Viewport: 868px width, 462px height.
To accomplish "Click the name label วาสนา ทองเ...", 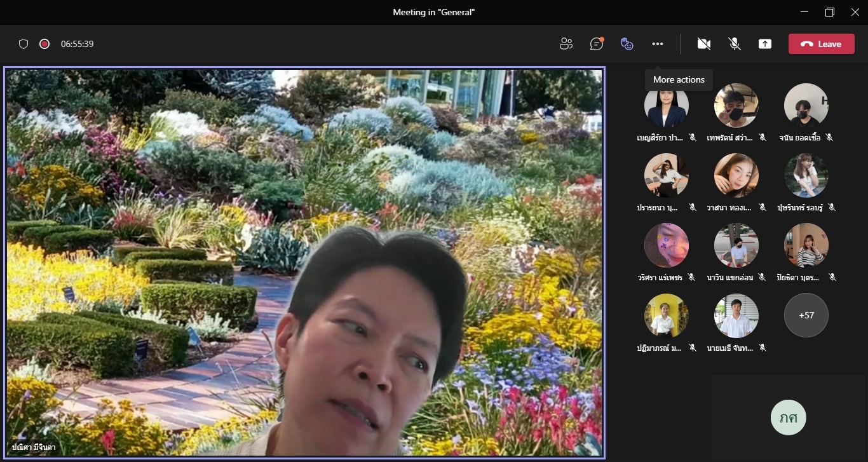I will click(x=730, y=207).
